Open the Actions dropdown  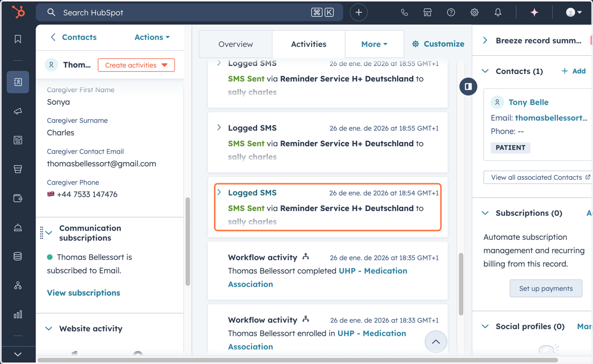[152, 37]
